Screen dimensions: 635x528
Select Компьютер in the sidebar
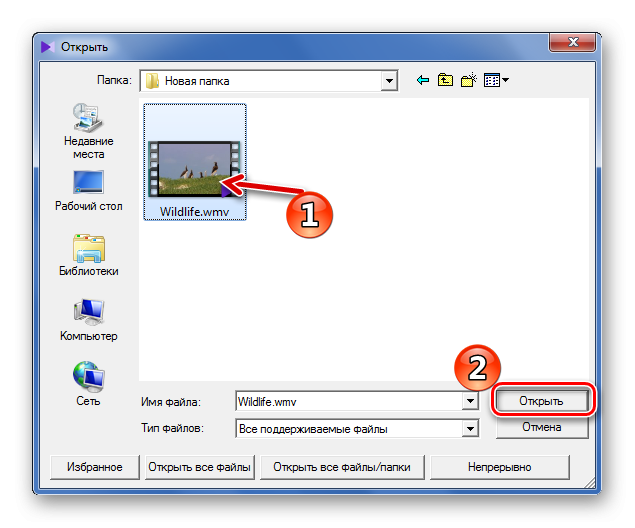pyautogui.click(x=88, y=320)
